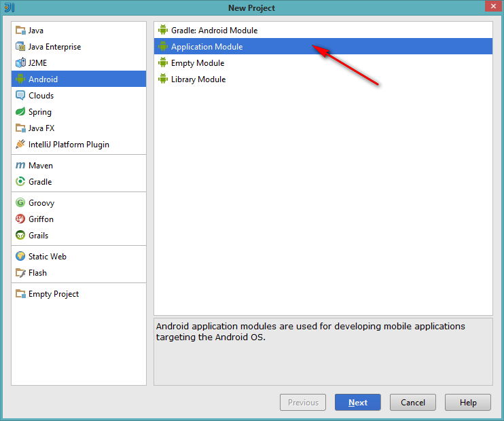504x421 pixels.
Task: Click the Application Module robot icon
Action: (x=163, y=46)
